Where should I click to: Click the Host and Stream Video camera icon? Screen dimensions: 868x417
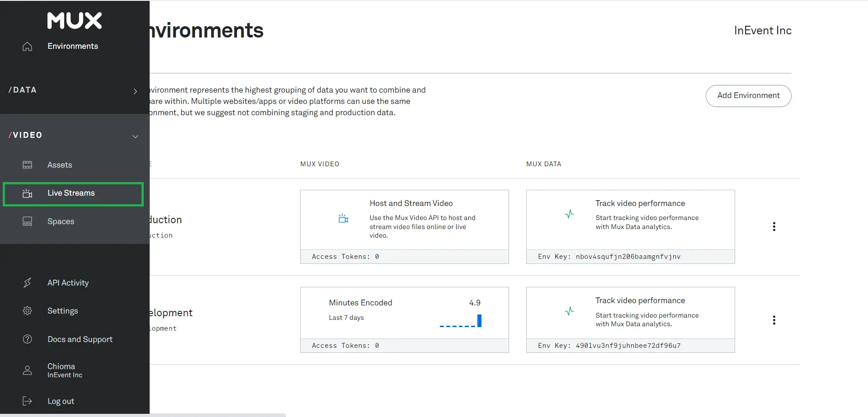pyautogui.click(x=343, y=219)
